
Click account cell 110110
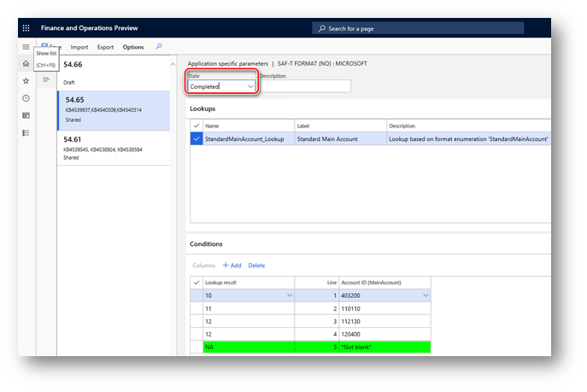point(384,308)
